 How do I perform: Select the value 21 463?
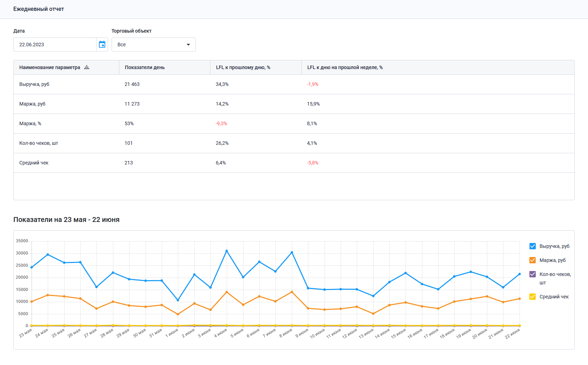coord(132,84)
